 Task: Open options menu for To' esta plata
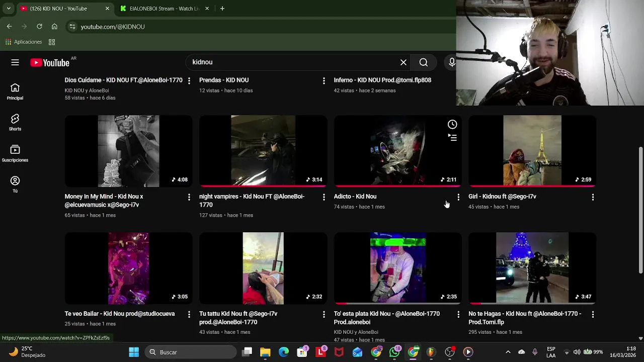tap(458, 314)
